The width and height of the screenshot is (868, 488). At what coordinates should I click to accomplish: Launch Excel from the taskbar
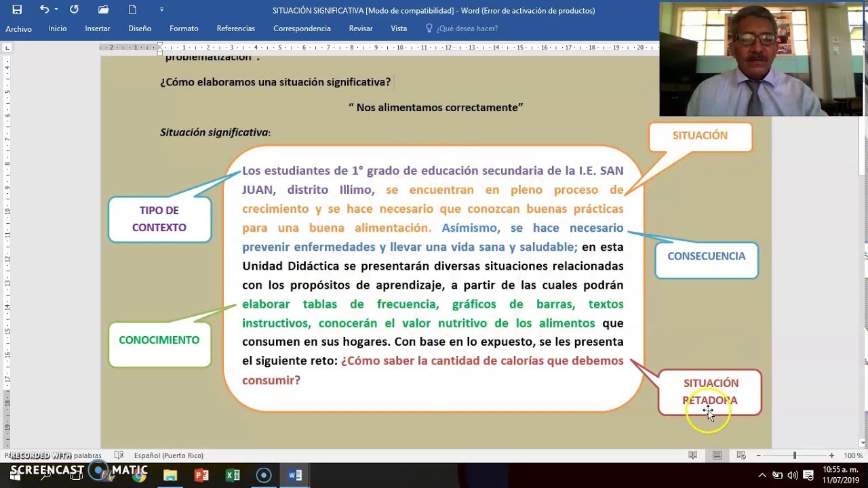tap(233, 474)
